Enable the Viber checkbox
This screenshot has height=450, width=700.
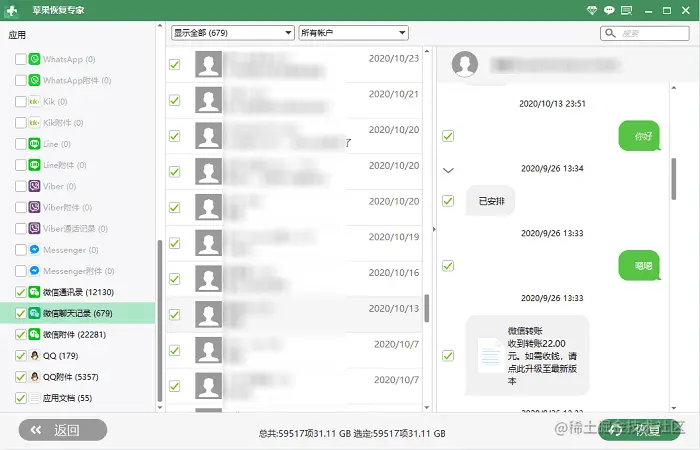click(21, 186)
